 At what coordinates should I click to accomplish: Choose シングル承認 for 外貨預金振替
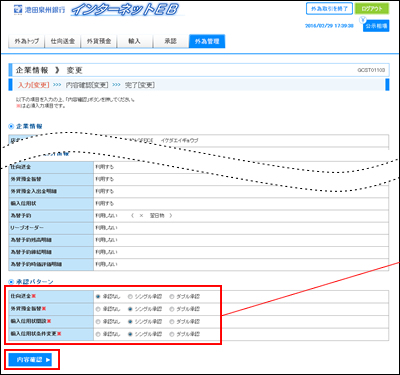tap(130, 309)
